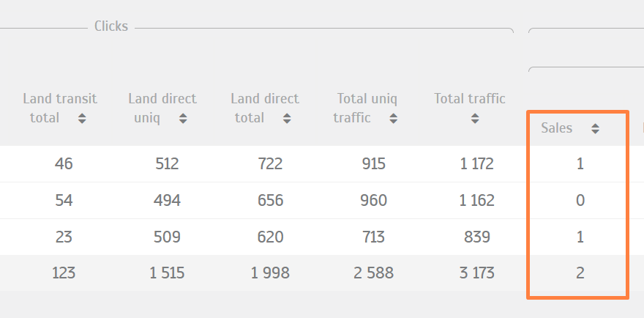Click the Land direct uniq header label
The height and width of the screenshot is (318, 644).
[162, 108]
